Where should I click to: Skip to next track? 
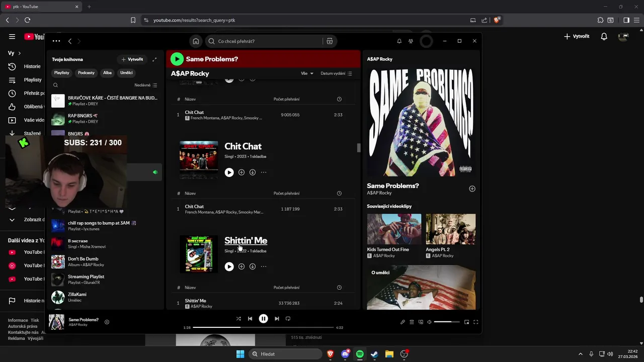point(277,319)
